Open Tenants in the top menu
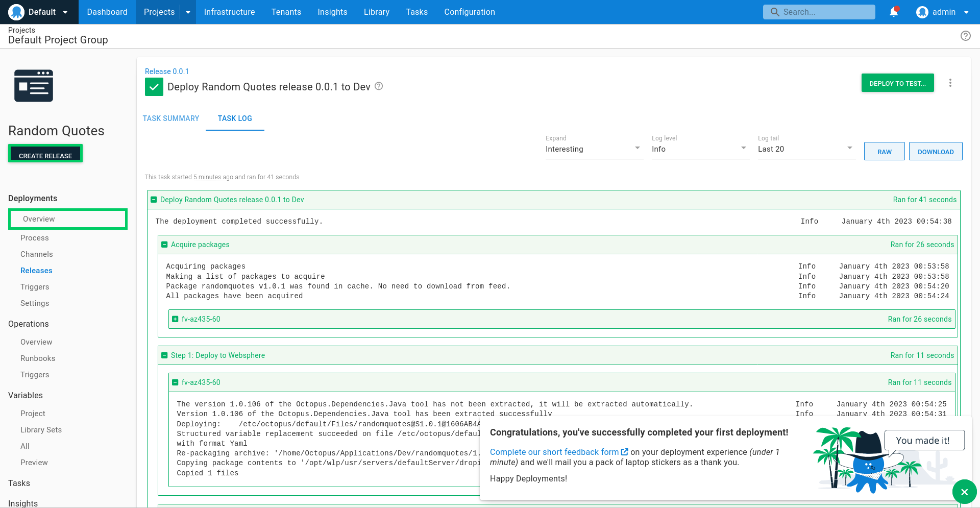The width and height of the screenshot is (980, 508). pyautogui.click(x=286, y=12)
